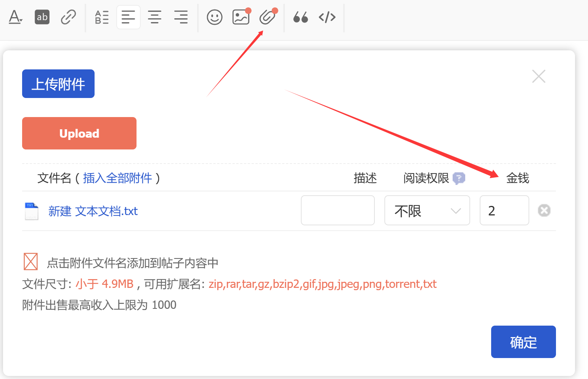Insert a hyperlink with the link icon
588x379 pixels.
69,17
